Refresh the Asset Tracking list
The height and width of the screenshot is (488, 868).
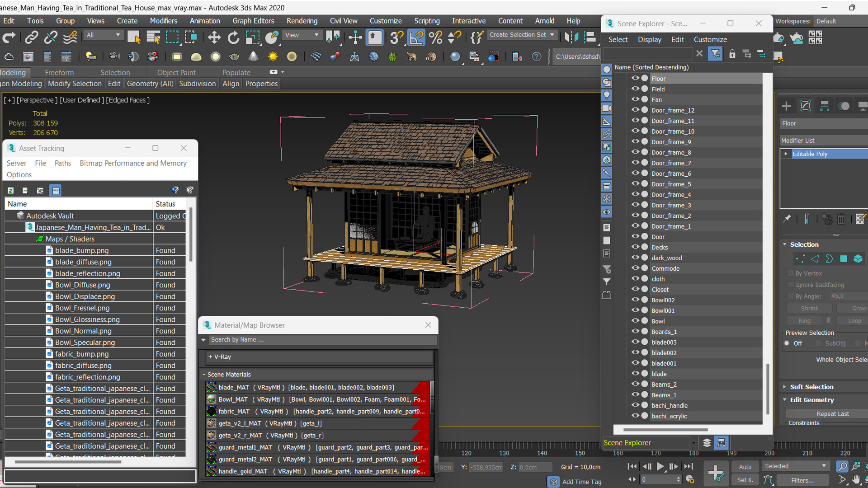pos(11,191)
